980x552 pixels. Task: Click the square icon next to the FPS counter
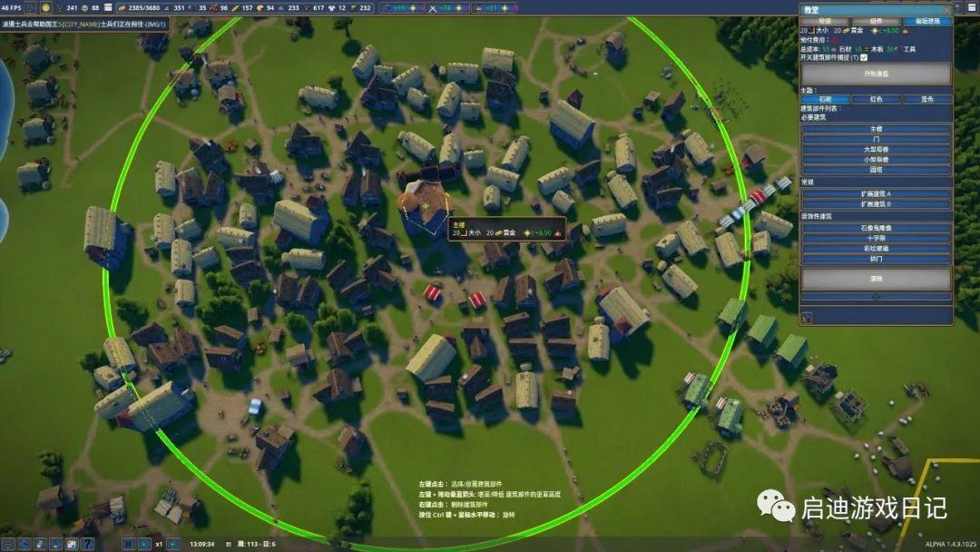[x=30, y=7]
